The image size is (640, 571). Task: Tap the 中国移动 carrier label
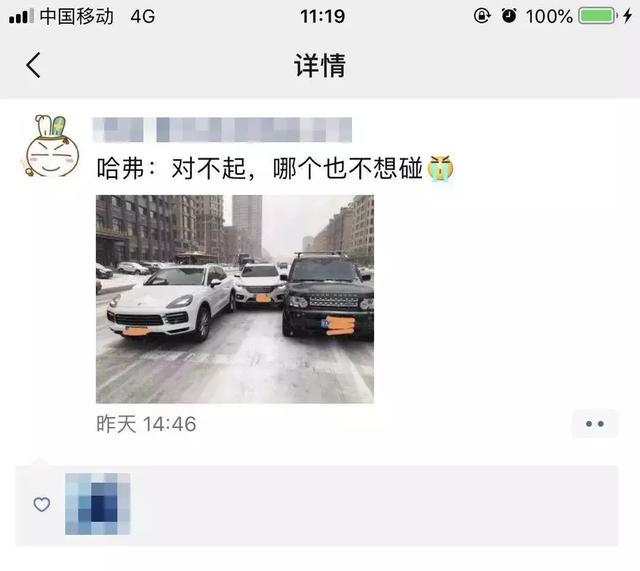click(76, 16)
